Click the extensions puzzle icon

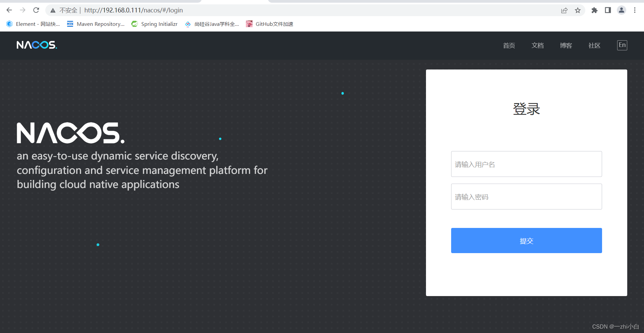(x=595, y=10)
